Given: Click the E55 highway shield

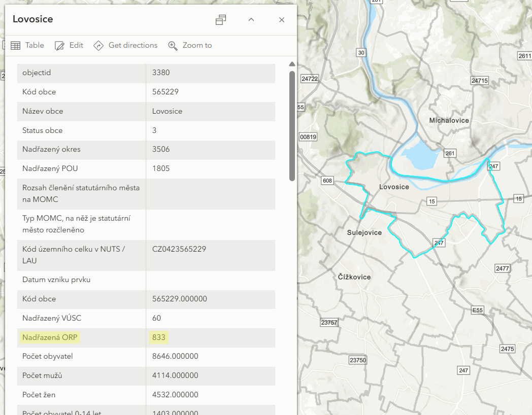Looking at the screenshot, I should pos(477,310).
